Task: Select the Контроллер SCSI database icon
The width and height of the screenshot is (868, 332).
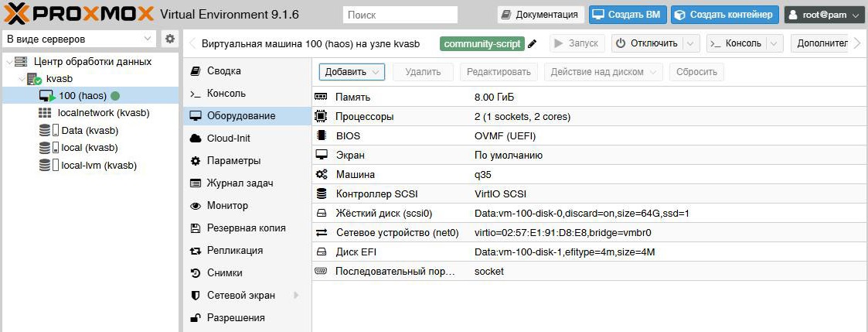Action: coord(321,194)
